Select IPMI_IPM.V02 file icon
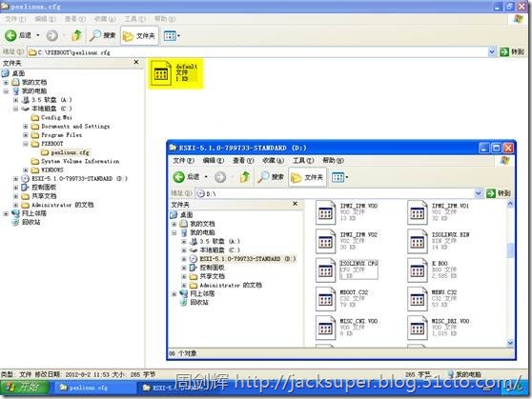Viewport: 532px width, 399px height. pyautogui.click(x=325, y=241)
